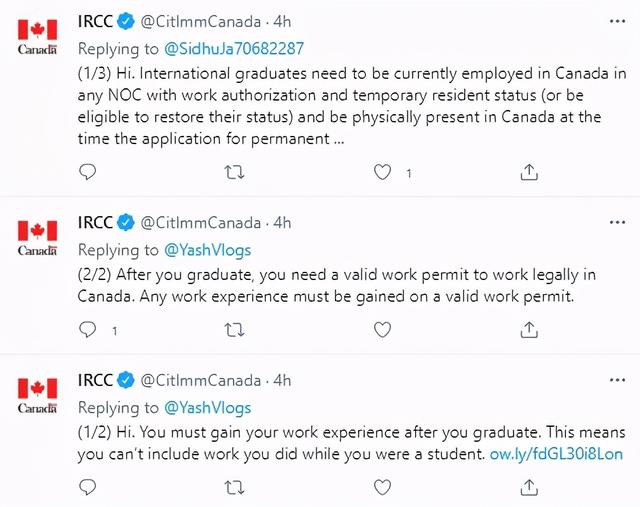Retweet the (1/2) work experience tweet
This screenshot has height=507, width=640.
[x=234, y=487]
